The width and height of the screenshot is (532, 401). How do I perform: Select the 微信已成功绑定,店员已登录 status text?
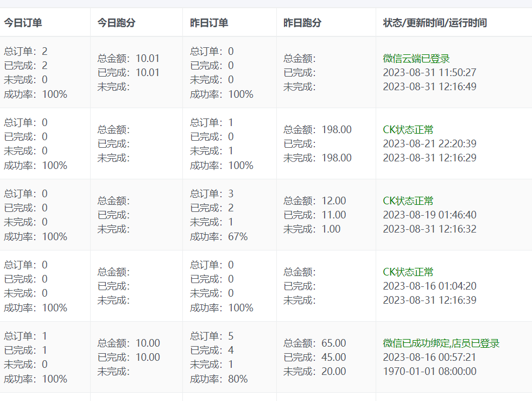pyautogui.click(x=441, y=343)
